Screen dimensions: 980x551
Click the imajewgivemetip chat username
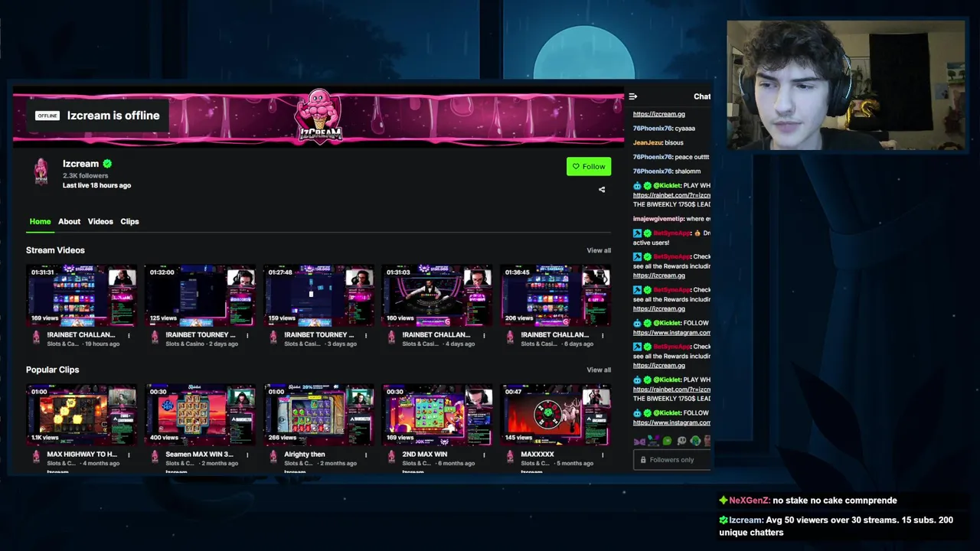click(658, 219)
